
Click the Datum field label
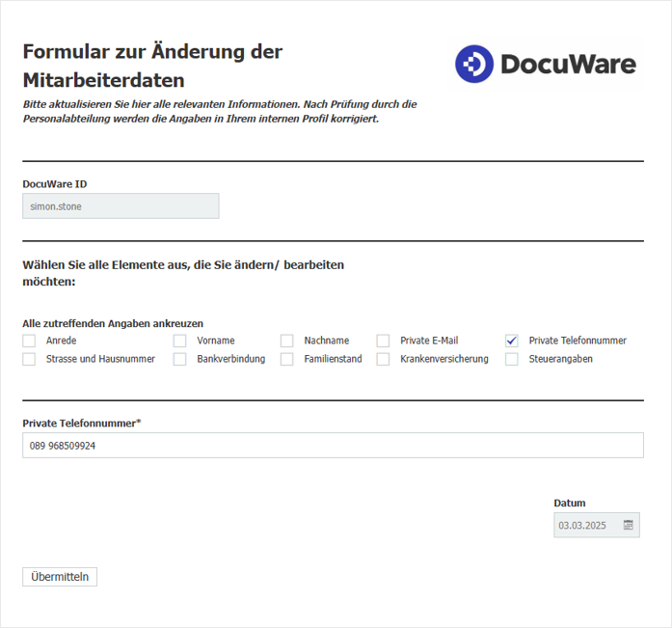click(x=569, y=503)
